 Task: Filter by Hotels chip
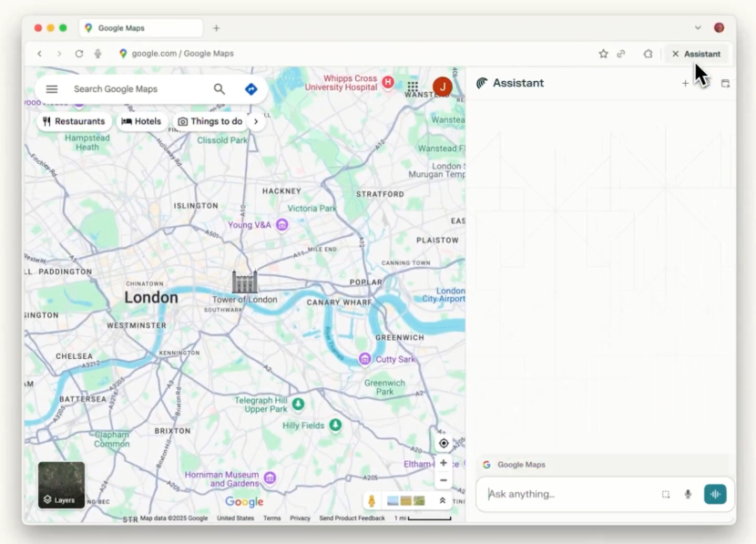141,121
